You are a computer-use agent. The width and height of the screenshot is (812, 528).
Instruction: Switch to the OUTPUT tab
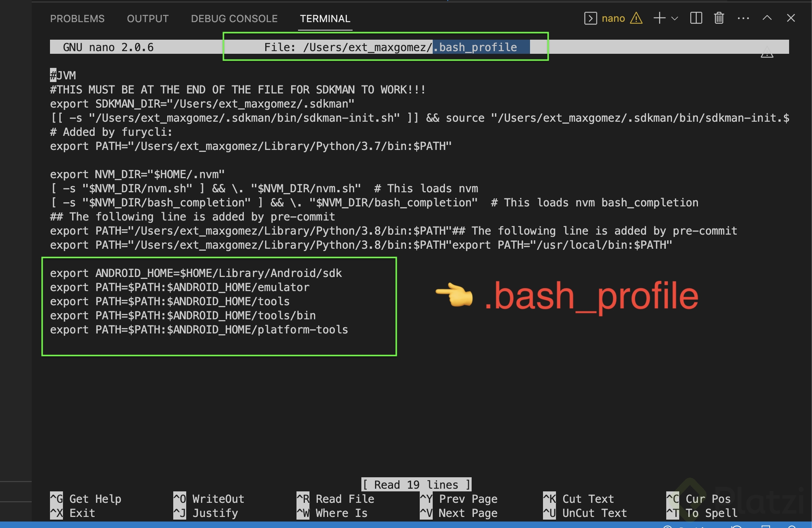(148, 19)
